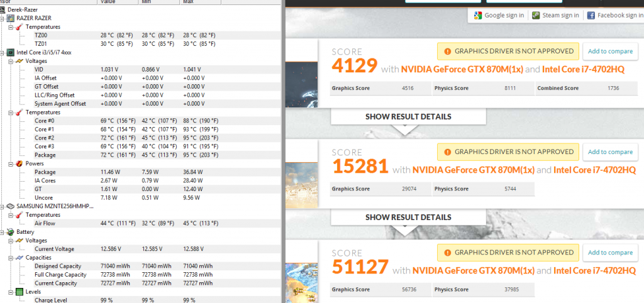Open NVIDIA GeForce GTX 870M link for score 4129
Image resolution: width=644 pixels, height=303 pixels.
point(462,69)
